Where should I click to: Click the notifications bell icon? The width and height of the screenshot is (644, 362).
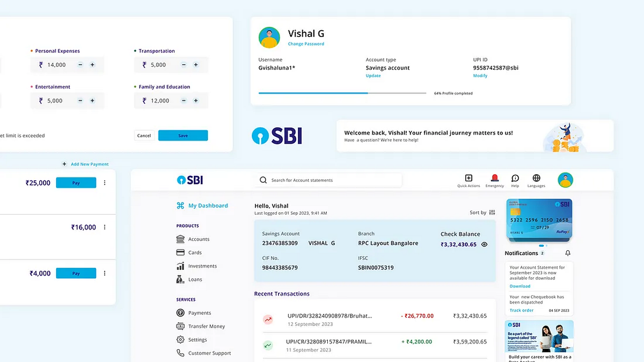click(568, 253)
